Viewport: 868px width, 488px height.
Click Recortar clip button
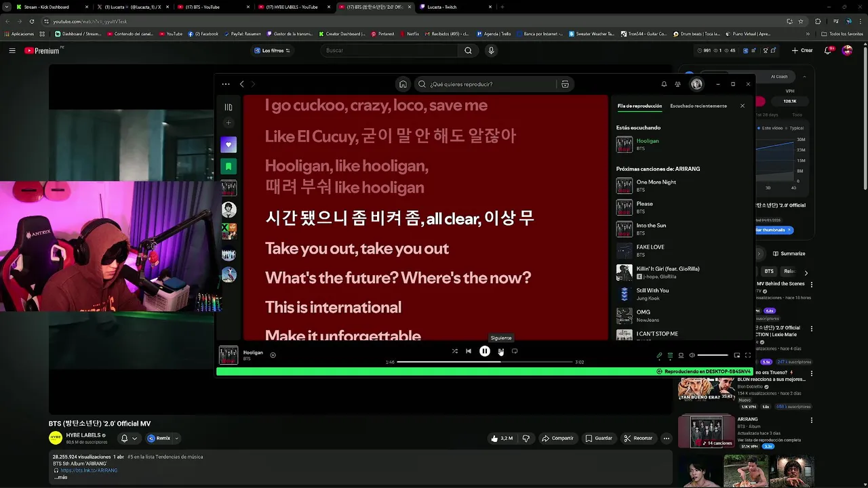point(638,438)
